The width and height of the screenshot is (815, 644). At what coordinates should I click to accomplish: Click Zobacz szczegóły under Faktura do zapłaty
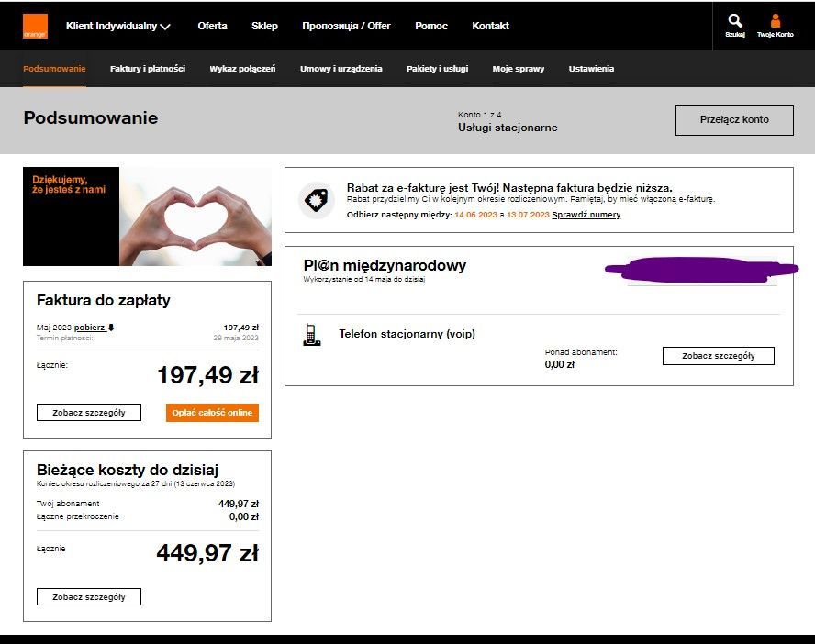click(89, 413)
